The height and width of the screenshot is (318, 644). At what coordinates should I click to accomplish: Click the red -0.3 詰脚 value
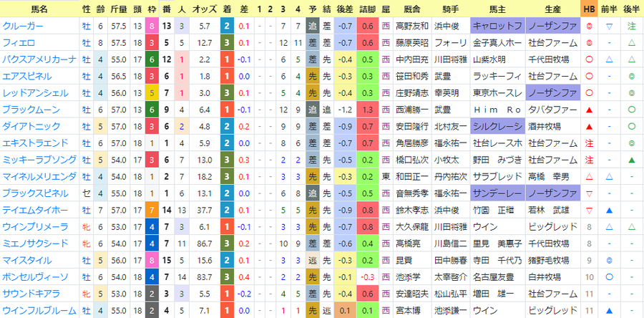[368, 277]
